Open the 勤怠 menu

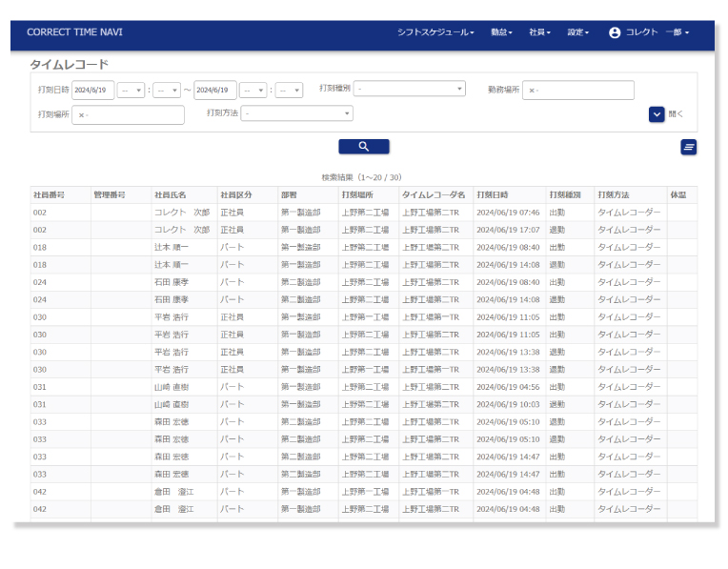tap(501, 32)
